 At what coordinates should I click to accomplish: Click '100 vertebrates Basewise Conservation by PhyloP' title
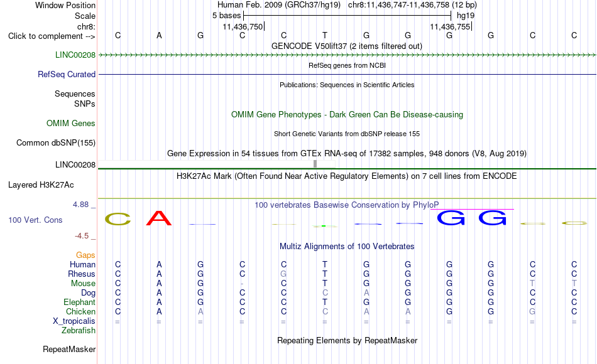(346, 205)
